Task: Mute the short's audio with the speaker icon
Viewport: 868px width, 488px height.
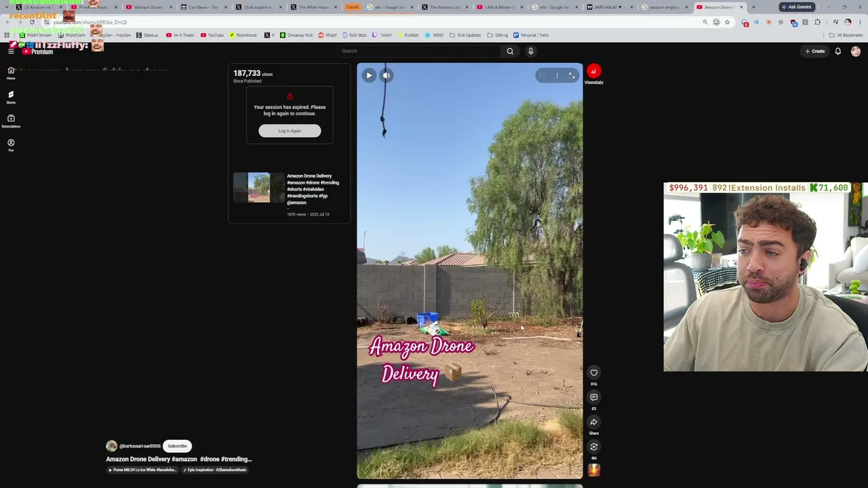Action: 386,75
